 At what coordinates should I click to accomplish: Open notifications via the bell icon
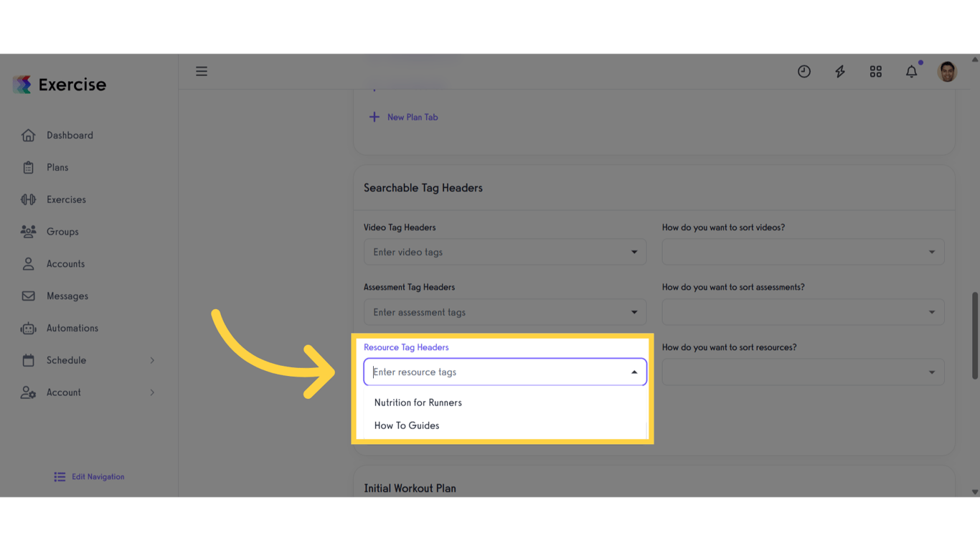click(x=911, y=71)
